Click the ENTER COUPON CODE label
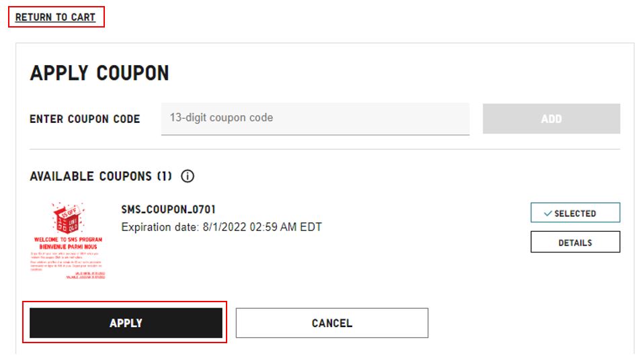 (x=85, y=119)
